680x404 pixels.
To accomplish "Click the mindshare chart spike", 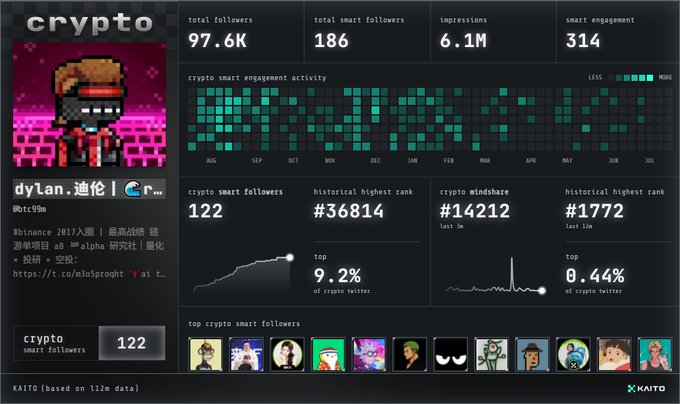I will click(512, 273).
